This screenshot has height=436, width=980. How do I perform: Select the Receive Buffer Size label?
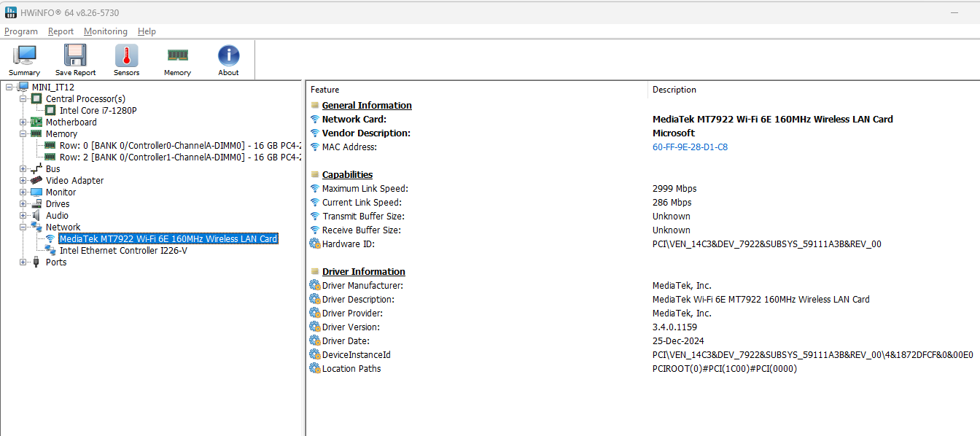tap(362, 230)
